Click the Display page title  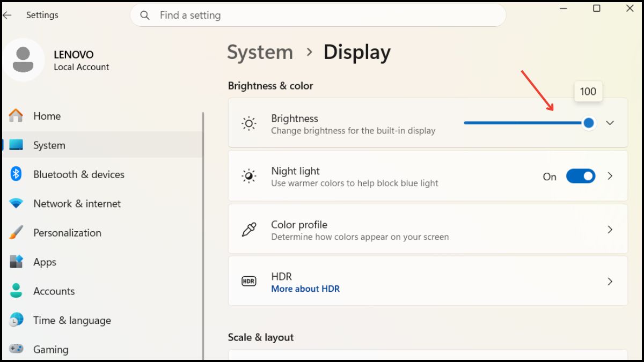pos(357,52)
